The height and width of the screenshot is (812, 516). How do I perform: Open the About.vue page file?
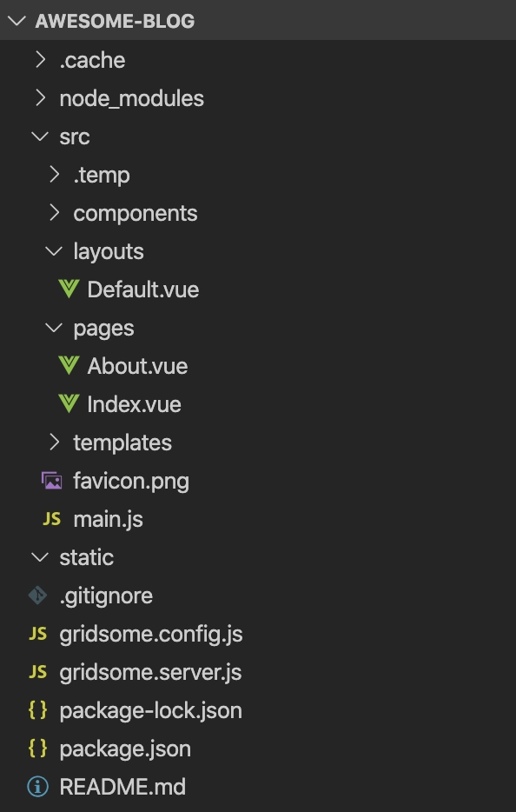[136, 366]
